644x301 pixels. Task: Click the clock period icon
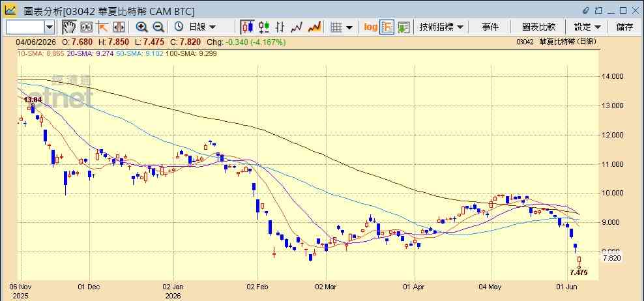[x=179, y=27]
